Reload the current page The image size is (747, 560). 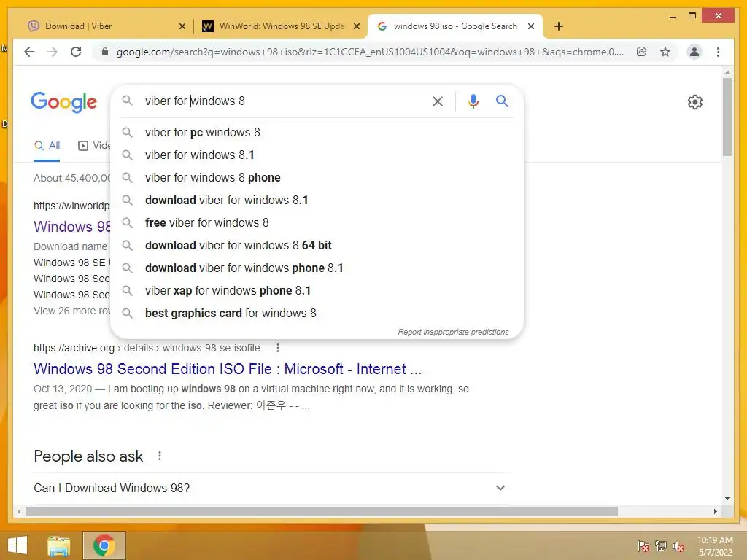(76, 52)
